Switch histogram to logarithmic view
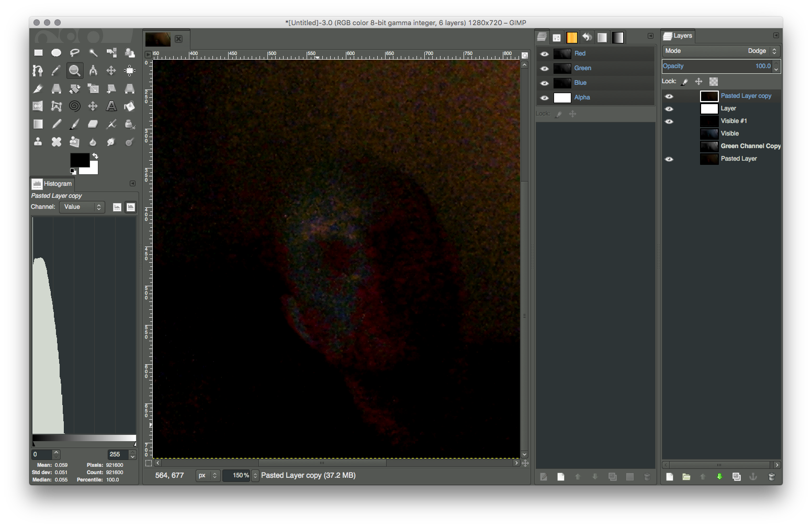Viewport: 812px width, 527px height. (131, 207)
